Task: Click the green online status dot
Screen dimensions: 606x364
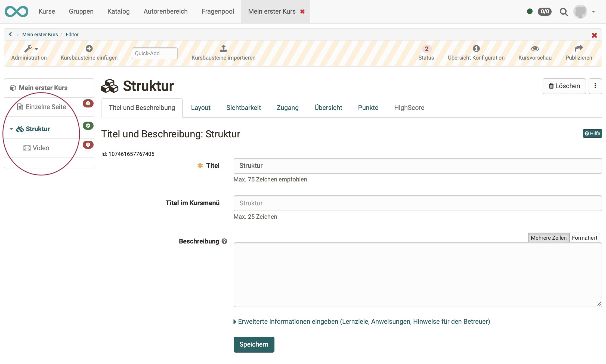Action: tap(529, 11)
